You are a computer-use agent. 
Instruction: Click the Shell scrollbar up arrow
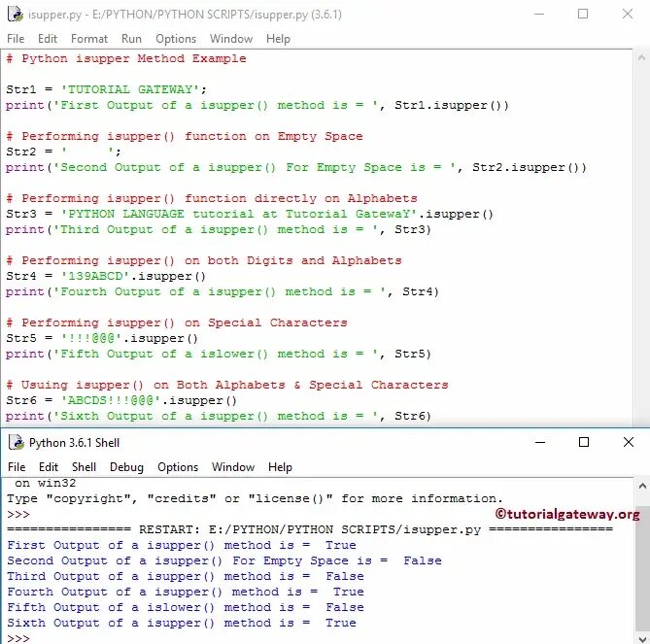pos(642,486)
